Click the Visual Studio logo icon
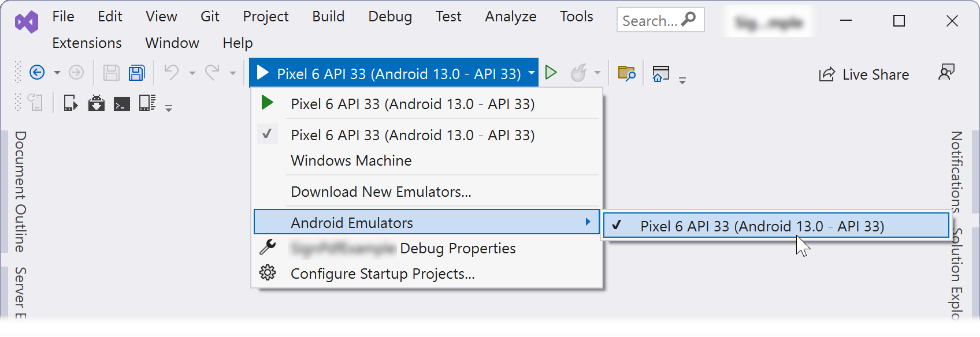 click(27, 22)
